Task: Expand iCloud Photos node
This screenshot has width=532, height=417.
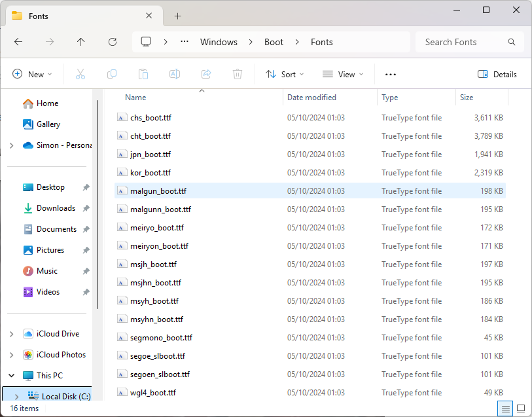Action: click(12, 355)
